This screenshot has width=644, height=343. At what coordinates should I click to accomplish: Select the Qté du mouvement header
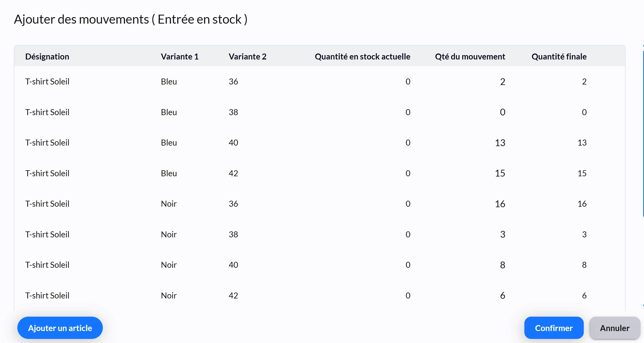470,56
